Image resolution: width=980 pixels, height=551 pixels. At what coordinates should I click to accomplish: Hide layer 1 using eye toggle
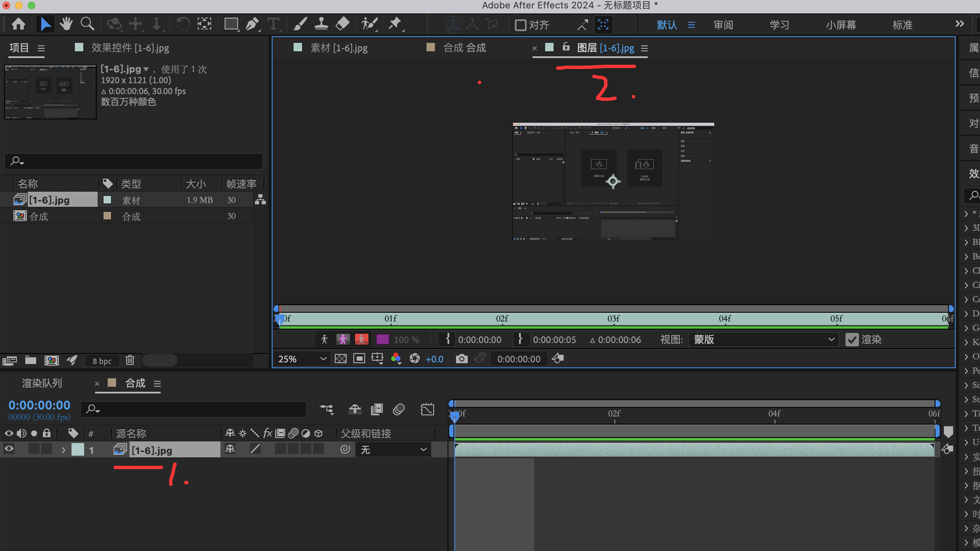pyautogui.click(x=9, y=449)
